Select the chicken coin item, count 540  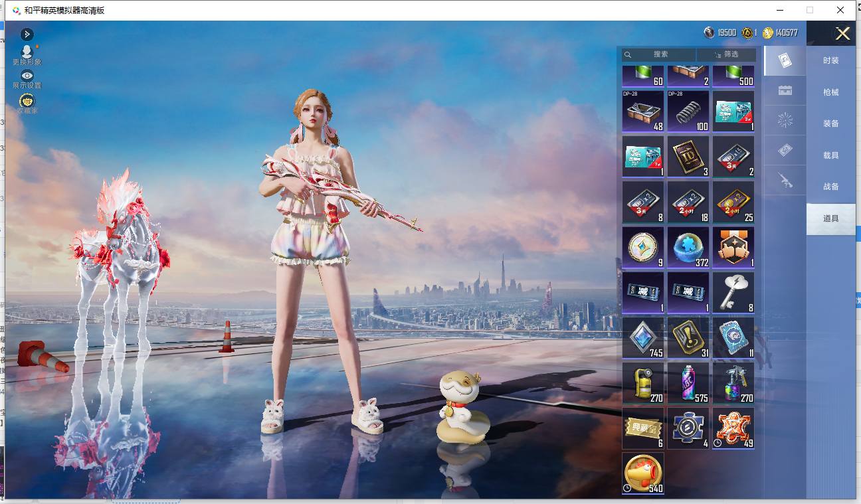(x=643, y=473)
